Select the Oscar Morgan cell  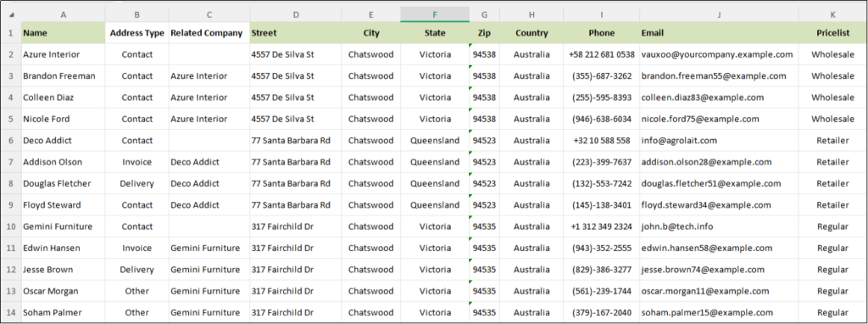click(x=63, y=291)
